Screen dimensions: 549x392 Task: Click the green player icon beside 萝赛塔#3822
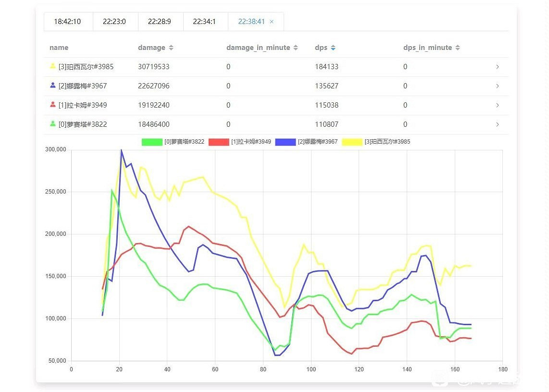53,124
